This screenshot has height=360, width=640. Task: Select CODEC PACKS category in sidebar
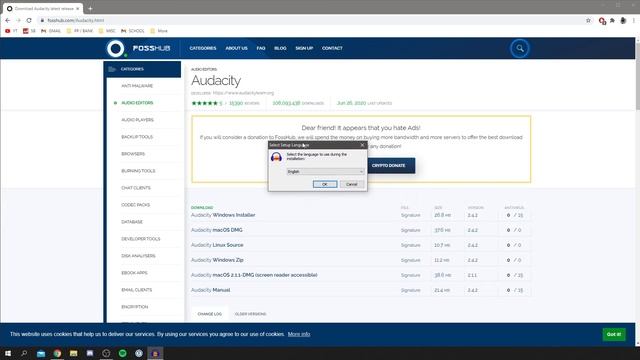(136, 205)
